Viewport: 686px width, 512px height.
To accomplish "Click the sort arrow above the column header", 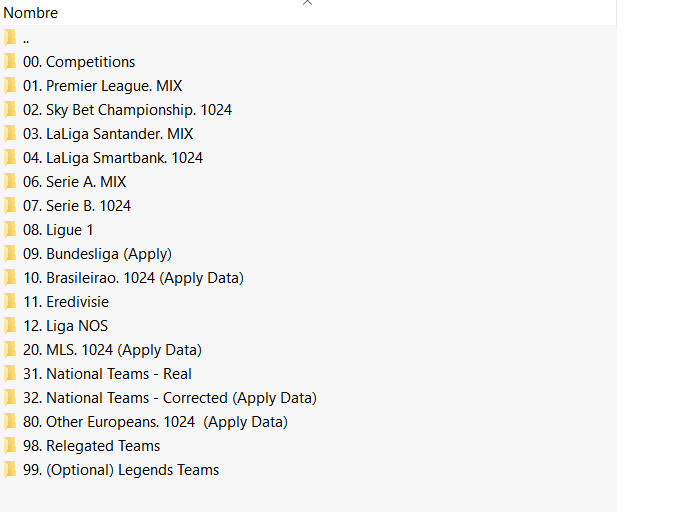I will point(308,3).
